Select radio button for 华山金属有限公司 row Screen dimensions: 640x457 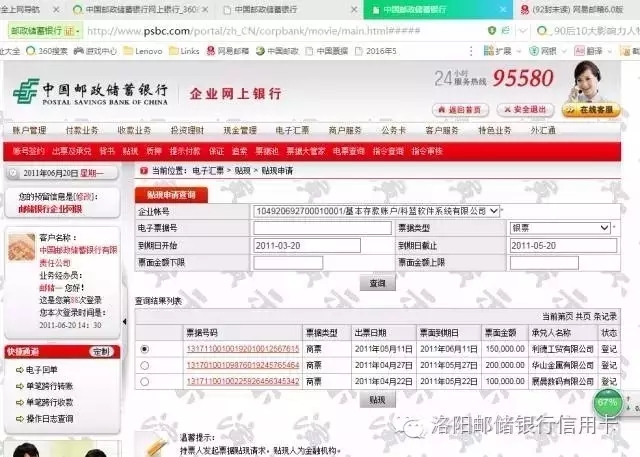coord(144,366)
